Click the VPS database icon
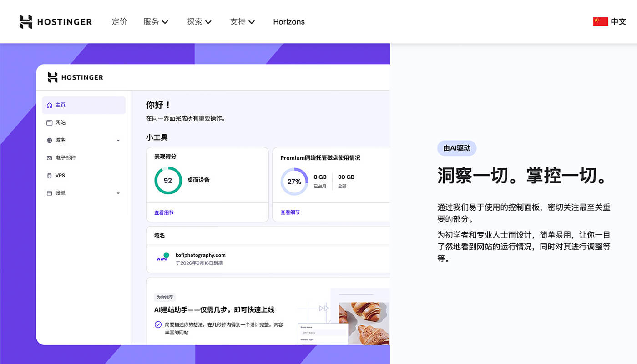The width and height of the screenshot is (637, 364). pos(50,176)
